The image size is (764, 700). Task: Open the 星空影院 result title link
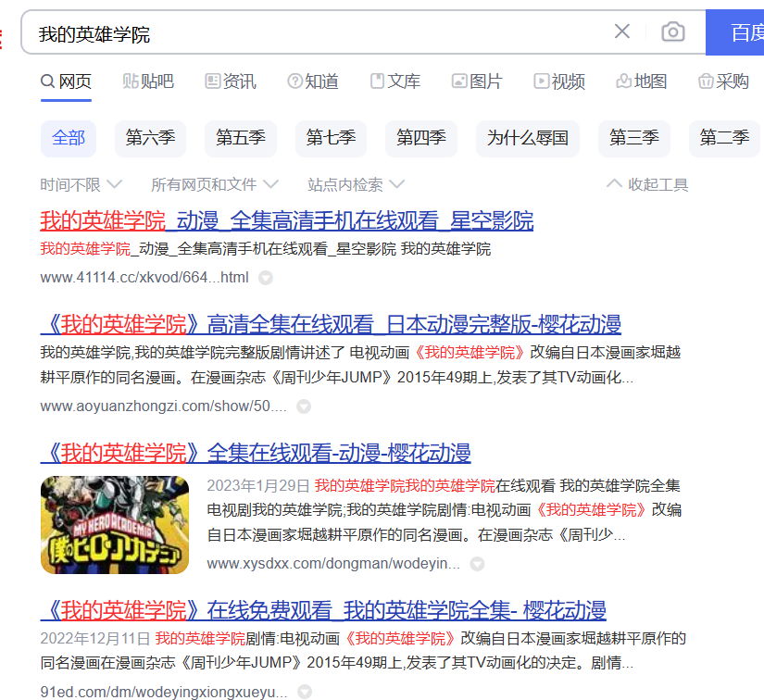(287, 220)
